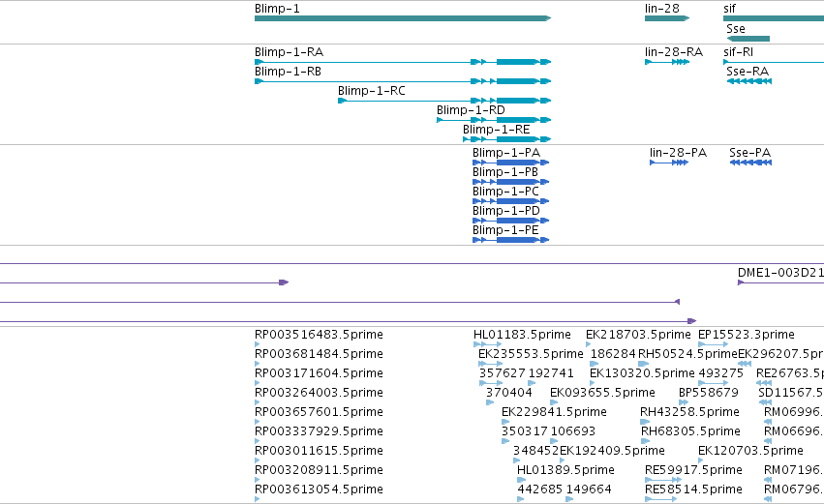Open EST EK218703.5prime
This screenshot has width=824, height=504.
(638, 335)
